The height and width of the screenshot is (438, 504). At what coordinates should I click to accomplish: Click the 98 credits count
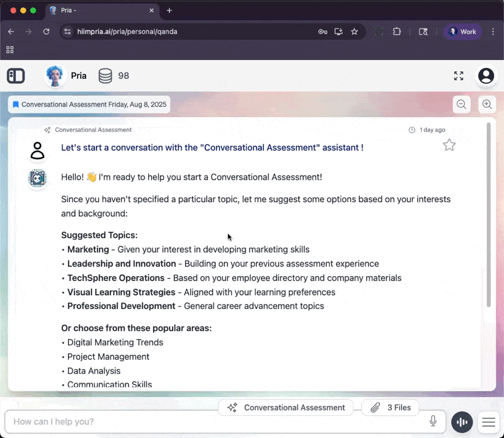[x=123, y=76]
